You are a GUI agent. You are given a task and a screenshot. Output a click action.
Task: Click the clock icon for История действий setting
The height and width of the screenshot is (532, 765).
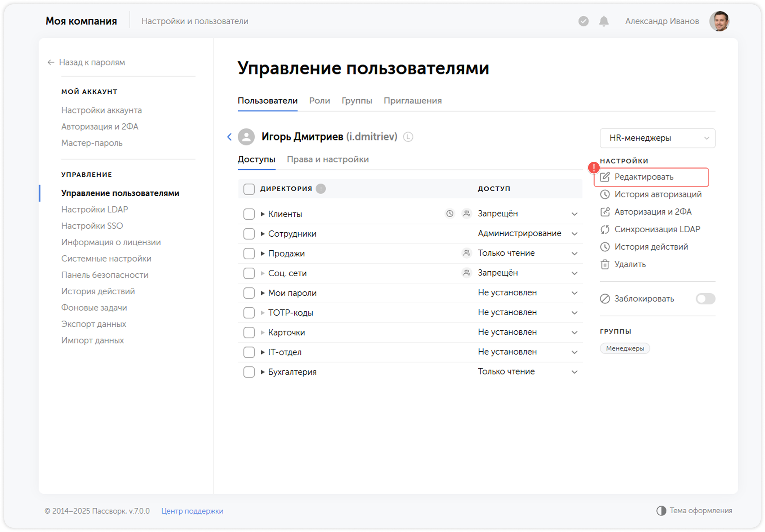[605, 247]
